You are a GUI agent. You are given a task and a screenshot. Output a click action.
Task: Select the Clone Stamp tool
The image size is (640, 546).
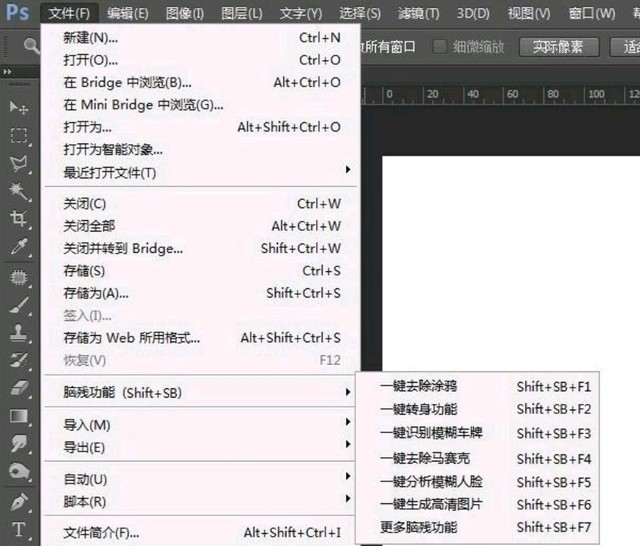[x=19, y=333]
